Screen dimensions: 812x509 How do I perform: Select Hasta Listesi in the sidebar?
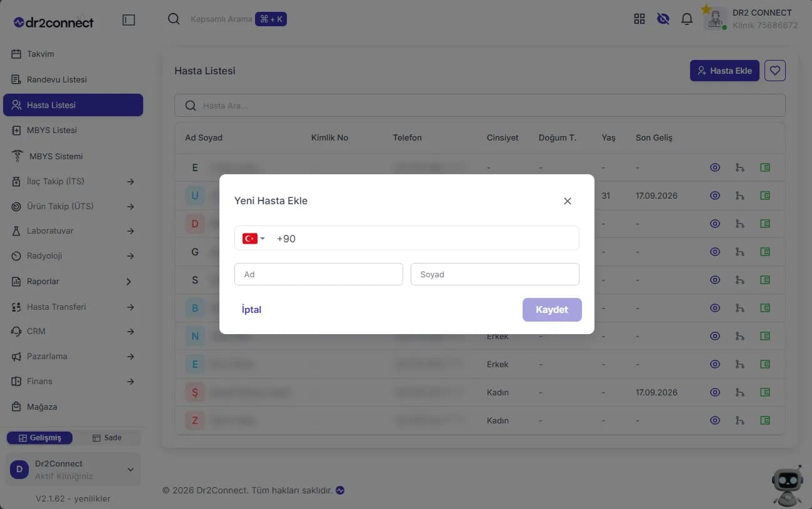tap(73, 105)
